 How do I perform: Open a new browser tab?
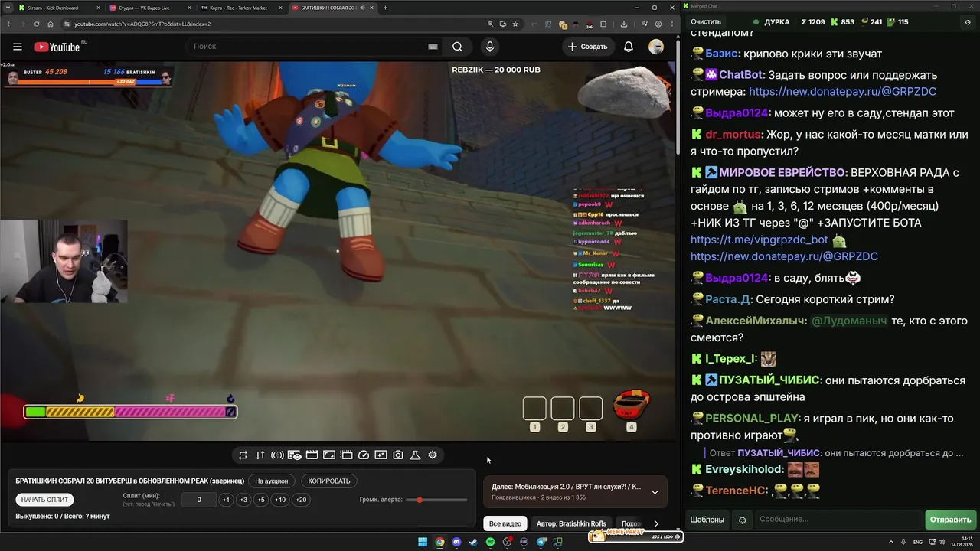(385, 8)
